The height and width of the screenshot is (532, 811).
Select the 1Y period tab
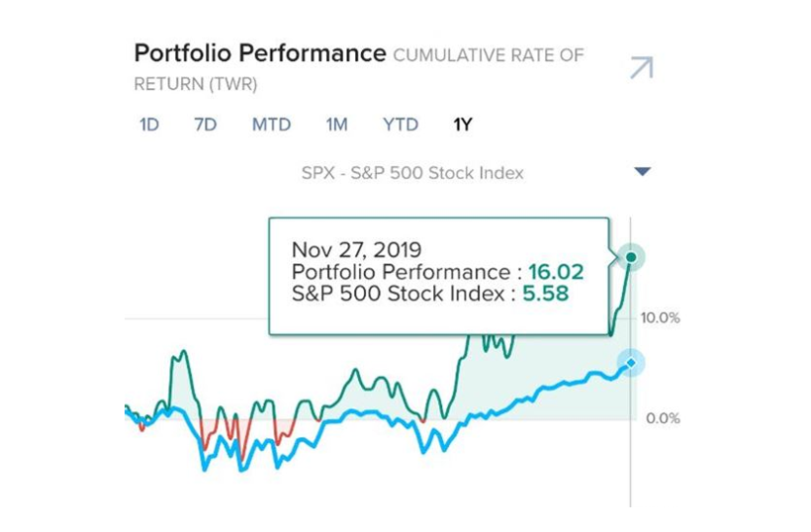pyautogui.click(x=463, y=125)
